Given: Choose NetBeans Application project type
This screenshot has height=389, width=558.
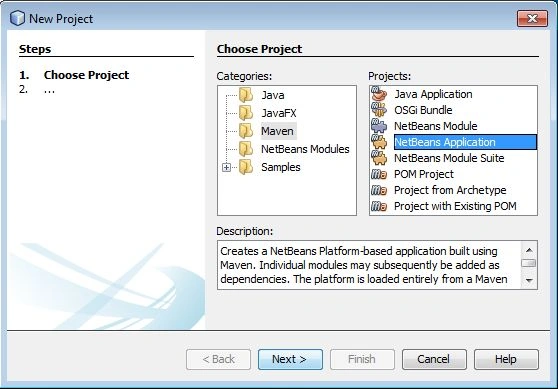Looking at the screenshot, I should 465,142.
